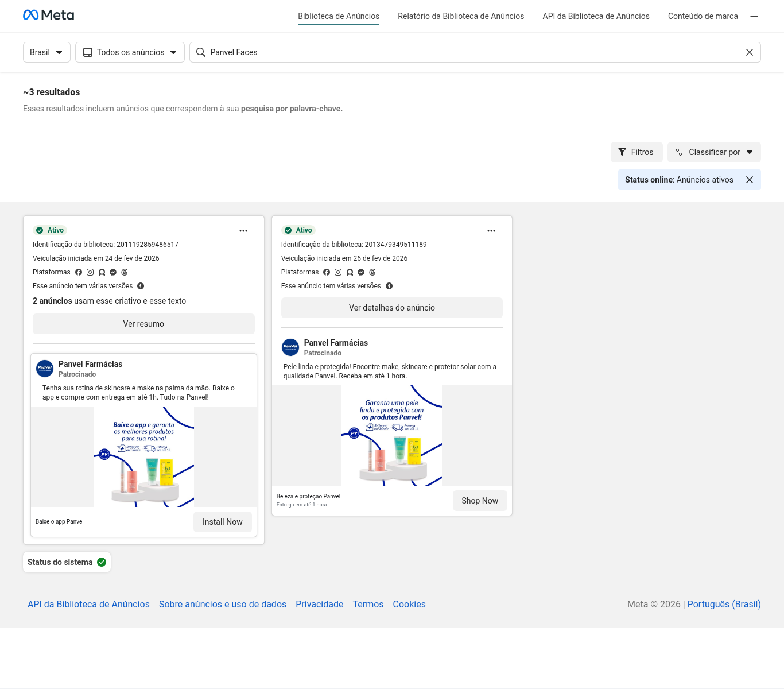Click Messenger platform icon in second ad
Viewport: 784px width, 689px height.
[x=361, y=272]
